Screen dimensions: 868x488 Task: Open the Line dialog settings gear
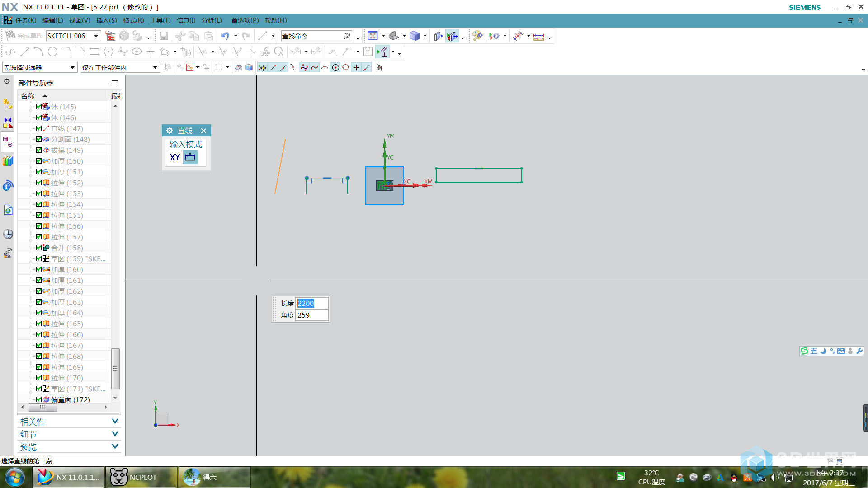pyautogui.click(x=170, y=131)
